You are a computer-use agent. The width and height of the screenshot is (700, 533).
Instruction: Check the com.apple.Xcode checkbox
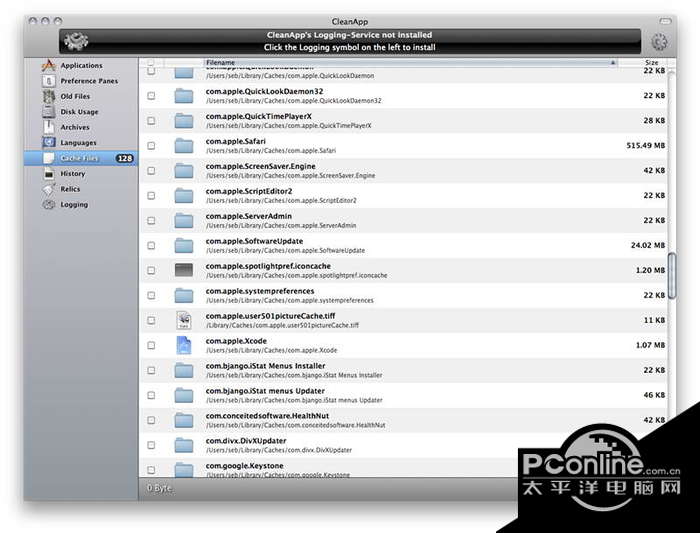point(151,345)
